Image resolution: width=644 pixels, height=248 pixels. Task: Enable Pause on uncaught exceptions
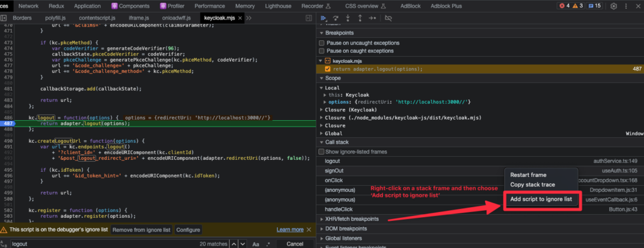pos(322,43)
